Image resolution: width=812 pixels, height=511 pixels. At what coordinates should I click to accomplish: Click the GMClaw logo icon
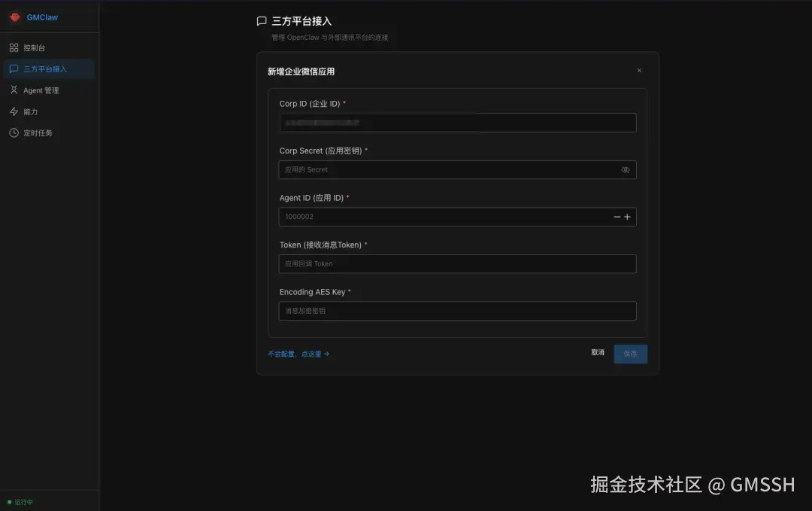15,17
